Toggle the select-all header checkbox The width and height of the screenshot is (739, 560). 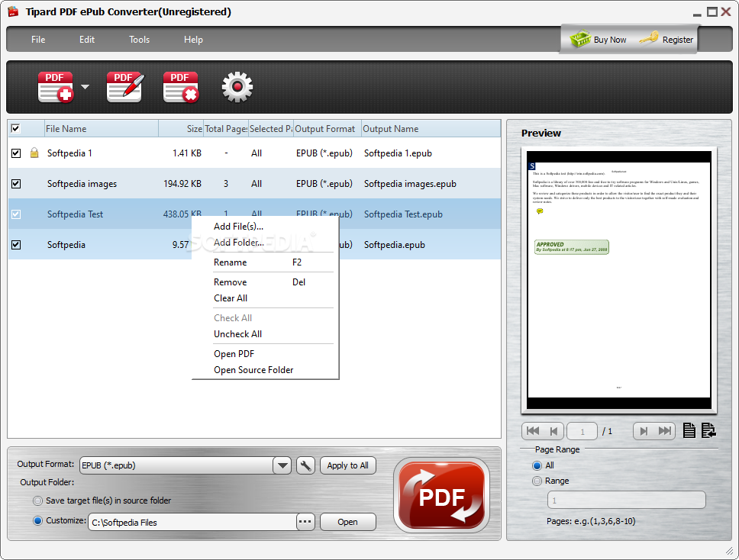tap(15, 128)
